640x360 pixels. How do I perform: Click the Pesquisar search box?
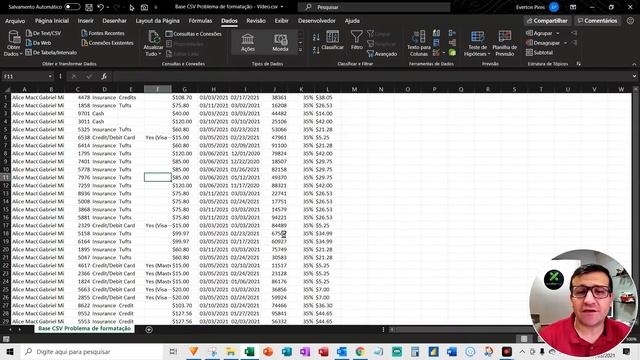374,7
